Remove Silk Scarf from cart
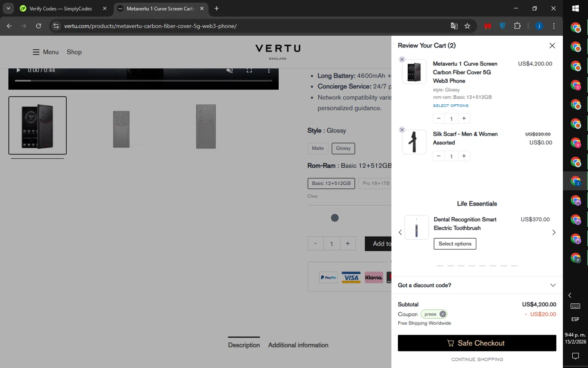Viewport: 588px width, 368px height. pos(402,130)
